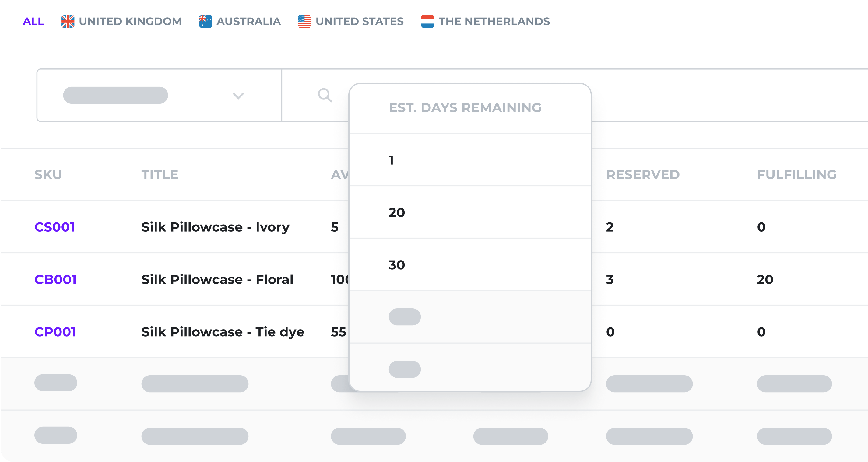Sort by the SKU column header
868x462 pixels.
click(x=48, y=175)
